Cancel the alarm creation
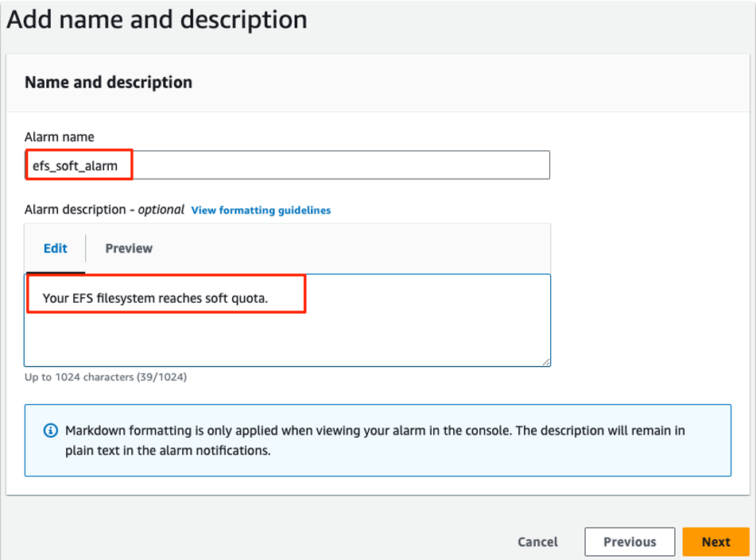 (x=537, y=542)
